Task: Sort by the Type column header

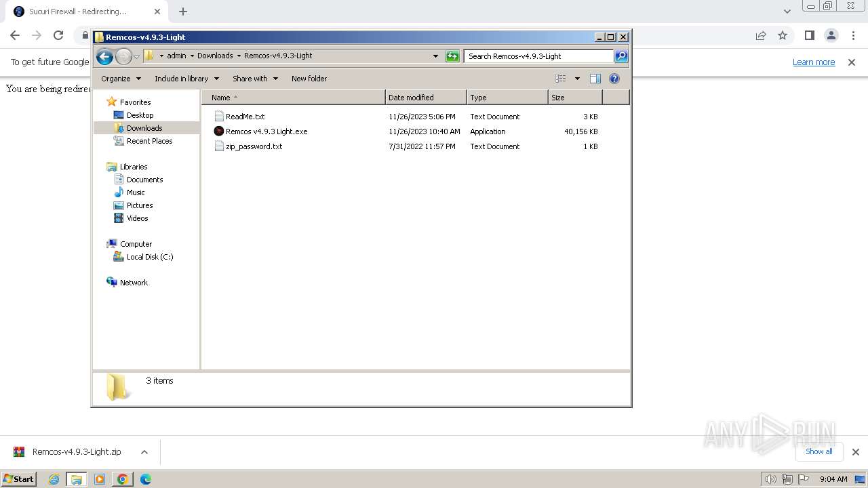Action: click(507, 98)
